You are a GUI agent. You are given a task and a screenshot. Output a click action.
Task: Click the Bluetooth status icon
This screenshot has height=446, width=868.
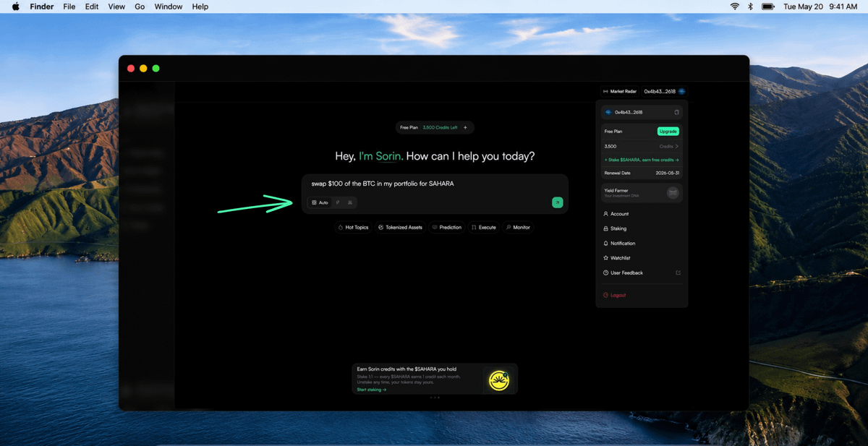[x=751, y=7]
